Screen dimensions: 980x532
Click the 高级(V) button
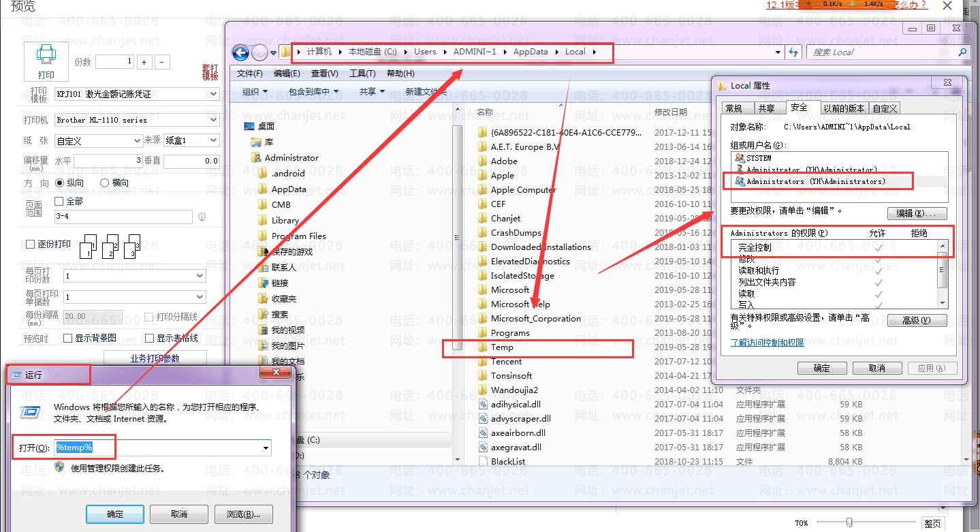[x=917, y=320]
